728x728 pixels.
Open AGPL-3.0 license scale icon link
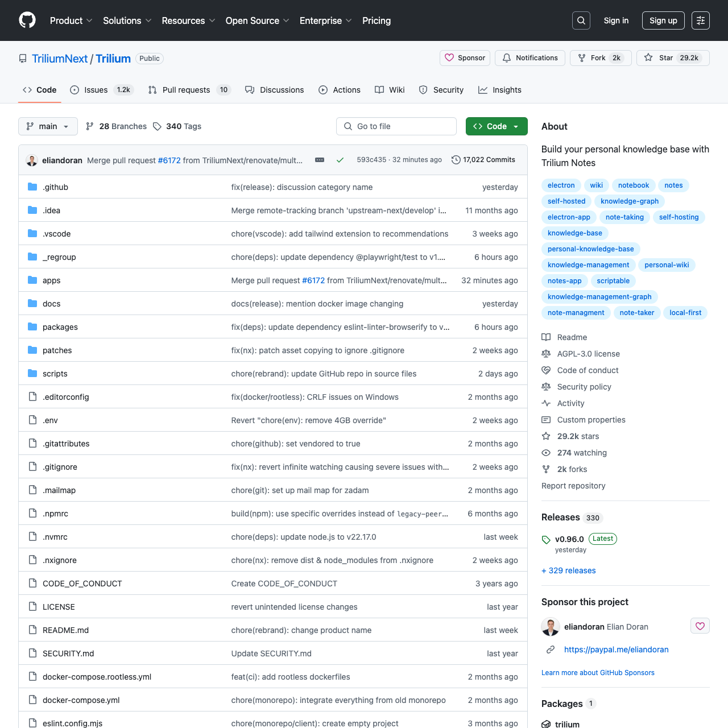click(x=581, y=354)
